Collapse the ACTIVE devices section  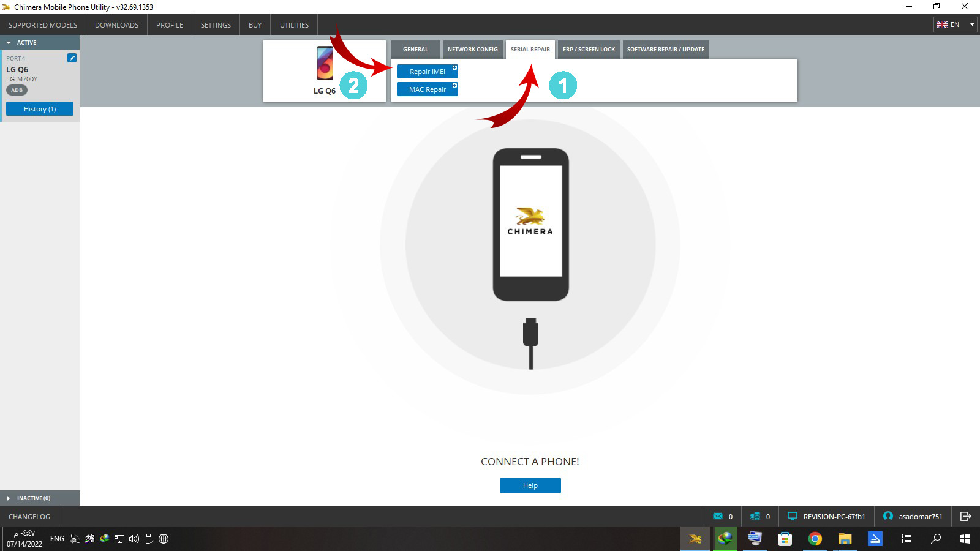pos(9,43)
